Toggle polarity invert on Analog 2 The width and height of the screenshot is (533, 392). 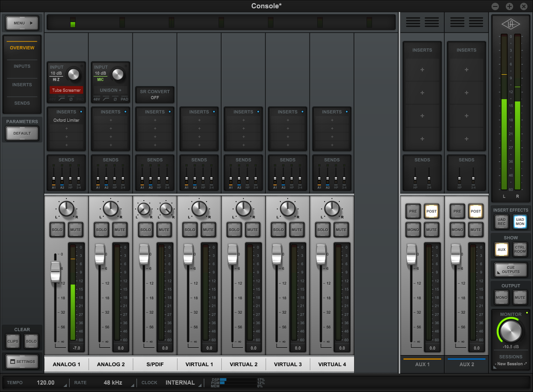point(115,99)
